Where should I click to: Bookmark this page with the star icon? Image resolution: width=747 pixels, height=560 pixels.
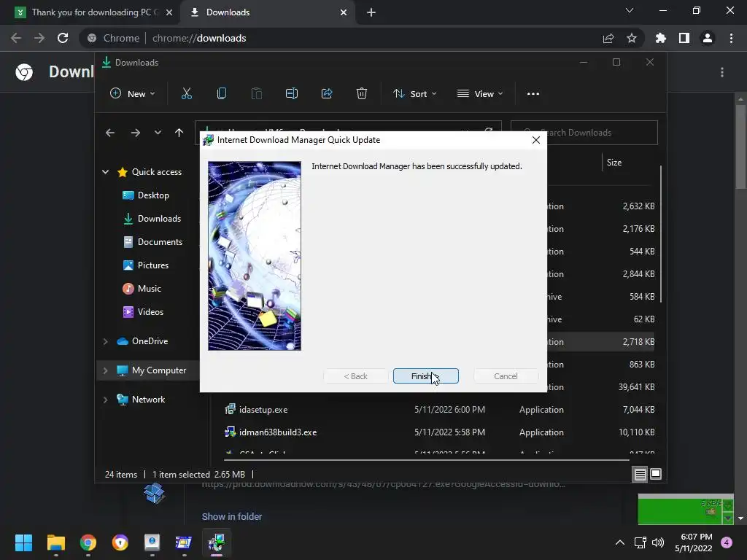coord(632,38)
